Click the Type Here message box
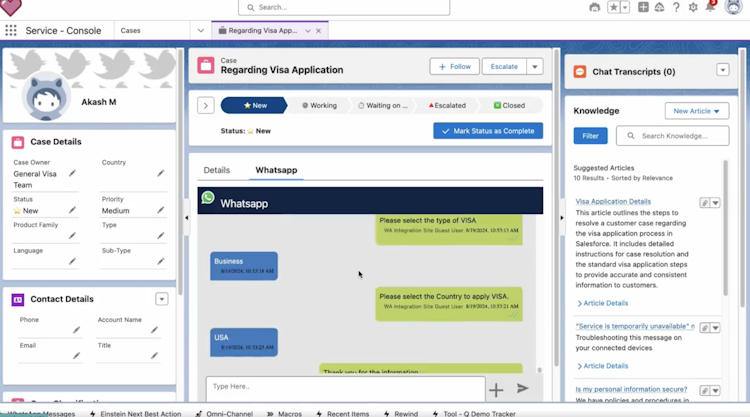This screenshot has width=750, height=417. (345, 388)
